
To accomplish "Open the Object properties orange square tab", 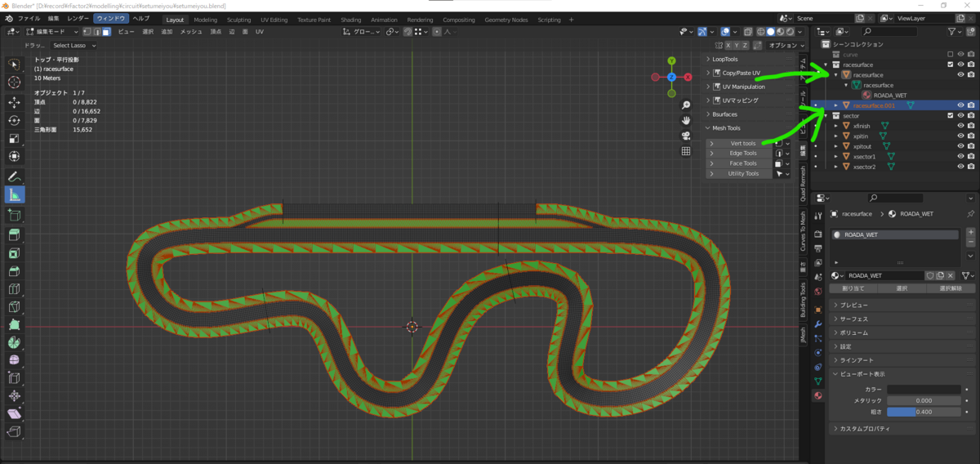I will [817, 310].
